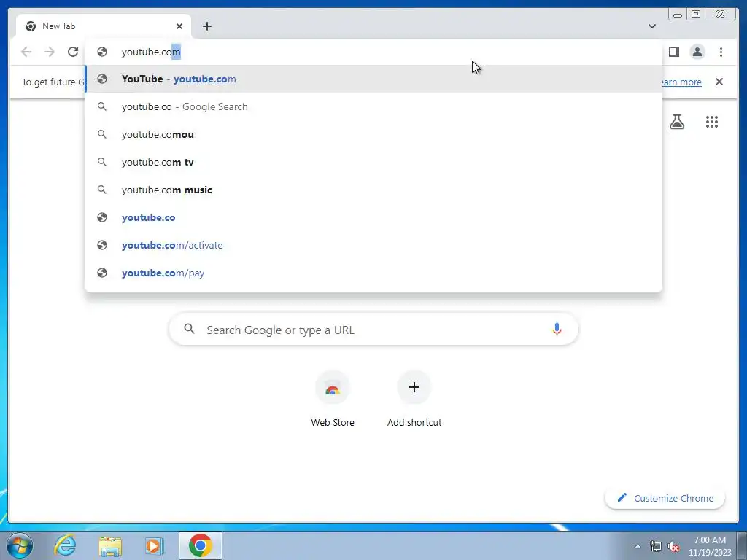
Task: Open the clock showing 7:00 AM
Action: [x=710, y=546]
